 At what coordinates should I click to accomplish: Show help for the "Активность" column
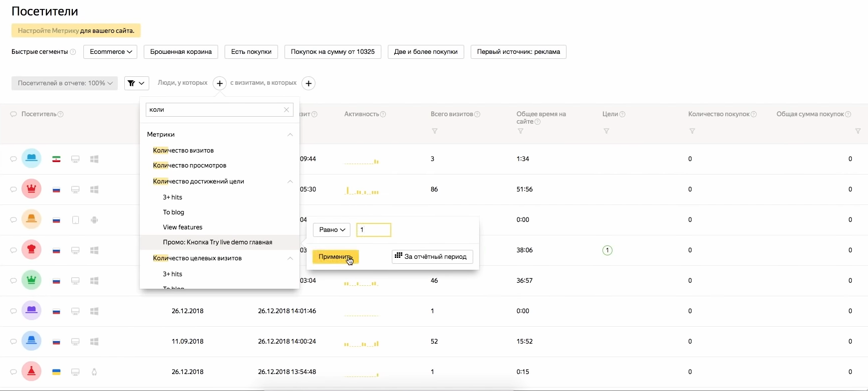383,114
